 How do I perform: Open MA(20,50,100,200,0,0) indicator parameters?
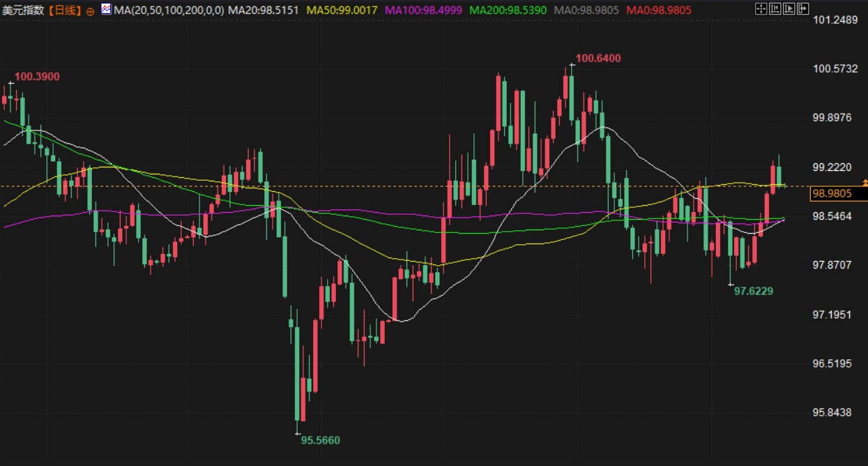pyautogui.click(x=169, y=10)
